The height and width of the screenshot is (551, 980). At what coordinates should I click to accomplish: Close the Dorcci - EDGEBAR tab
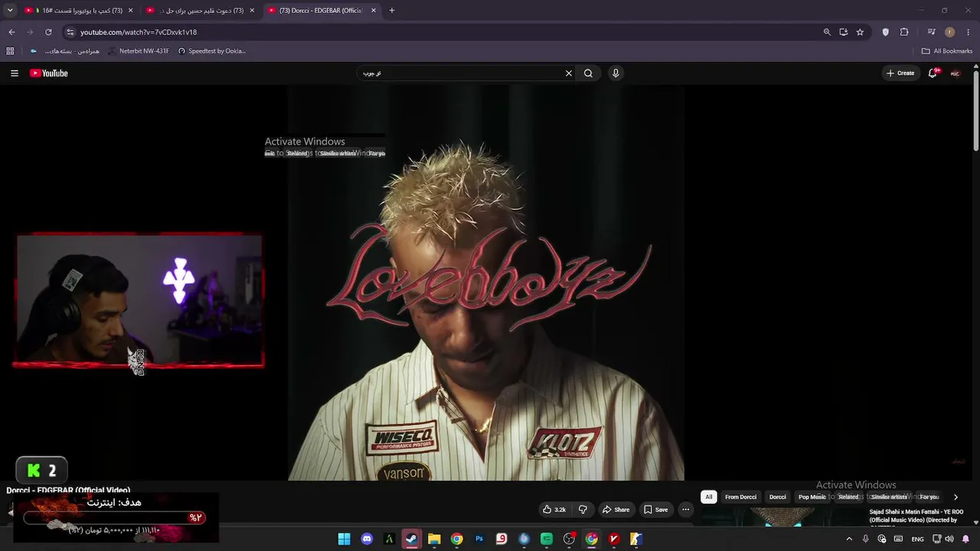coord(374,11)
